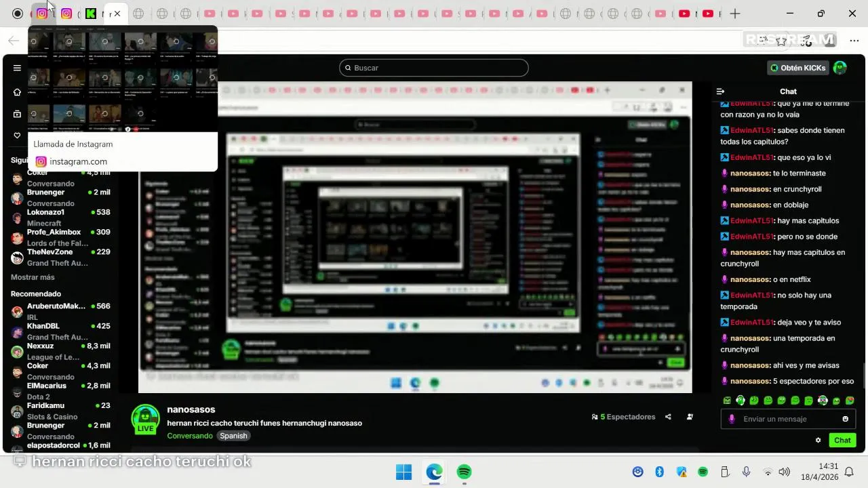Expand list with Mostrar más
This screenshot has width=868, height=488.
33,277
